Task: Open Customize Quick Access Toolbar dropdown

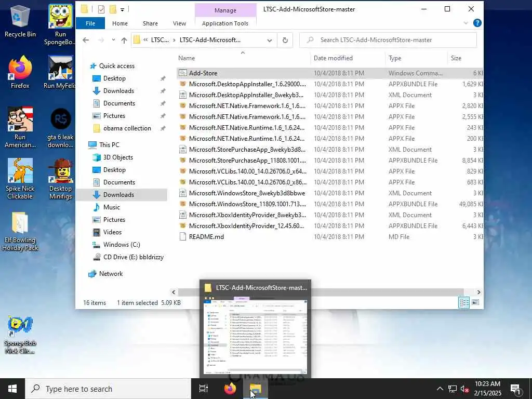Action: [123, 9]
